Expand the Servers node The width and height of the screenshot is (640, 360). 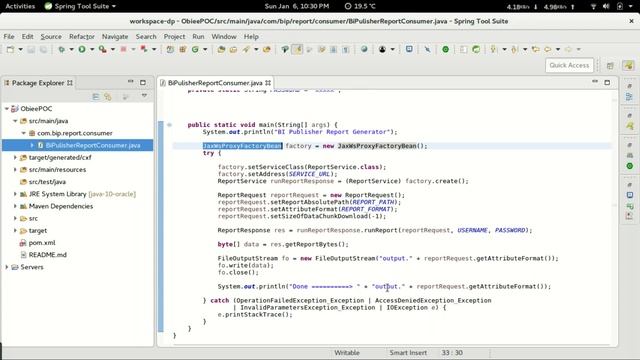tap(7, 267)
